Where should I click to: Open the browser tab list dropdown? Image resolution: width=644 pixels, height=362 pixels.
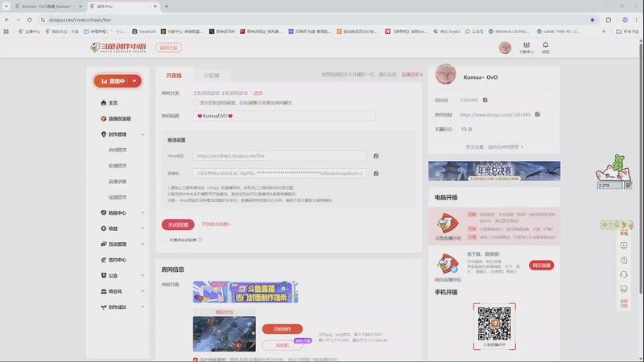6,6
